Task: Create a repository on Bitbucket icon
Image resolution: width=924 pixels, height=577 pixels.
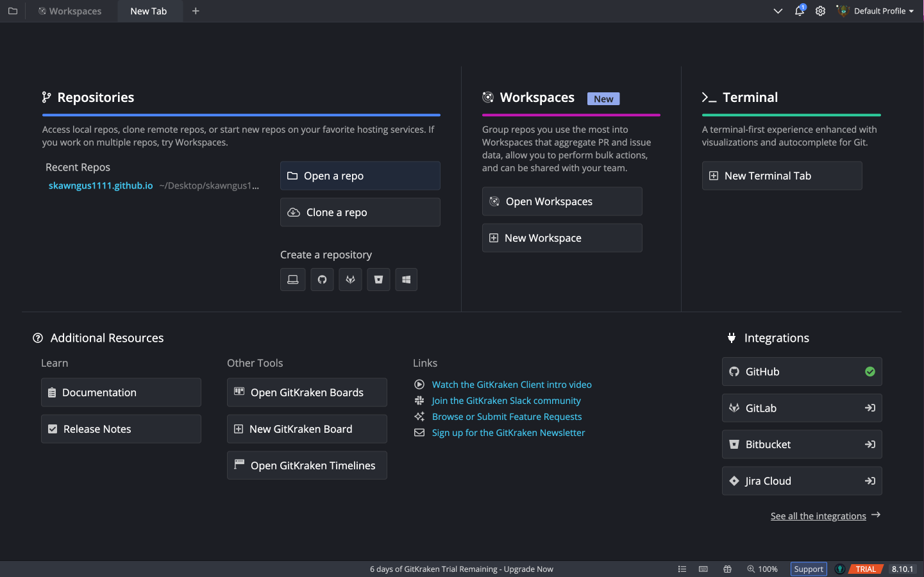Action: click(x=378, y=280)
